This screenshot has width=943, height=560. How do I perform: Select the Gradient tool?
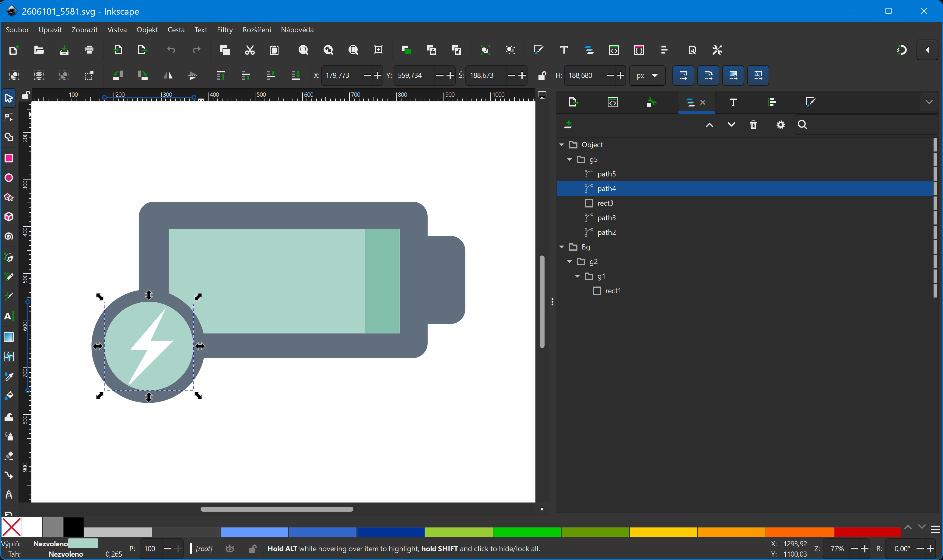click(9, 337)
